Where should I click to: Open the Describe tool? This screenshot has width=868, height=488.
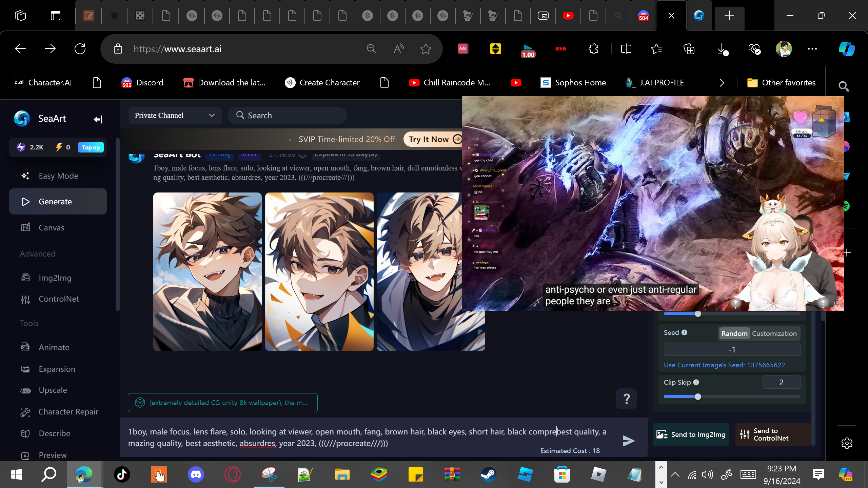pos(58,433)
